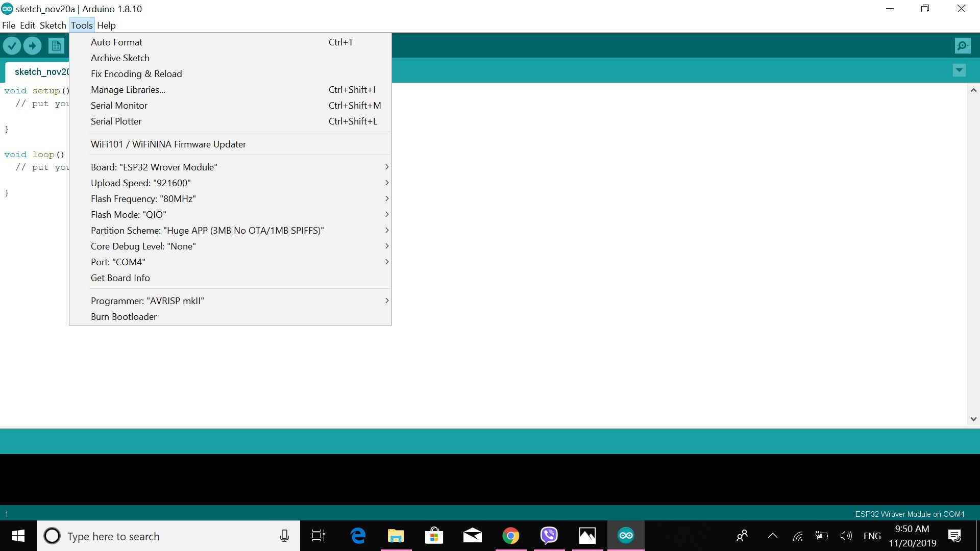980x551 pixels.
Task: Open the Sketch menu
Action: [53, 26]
